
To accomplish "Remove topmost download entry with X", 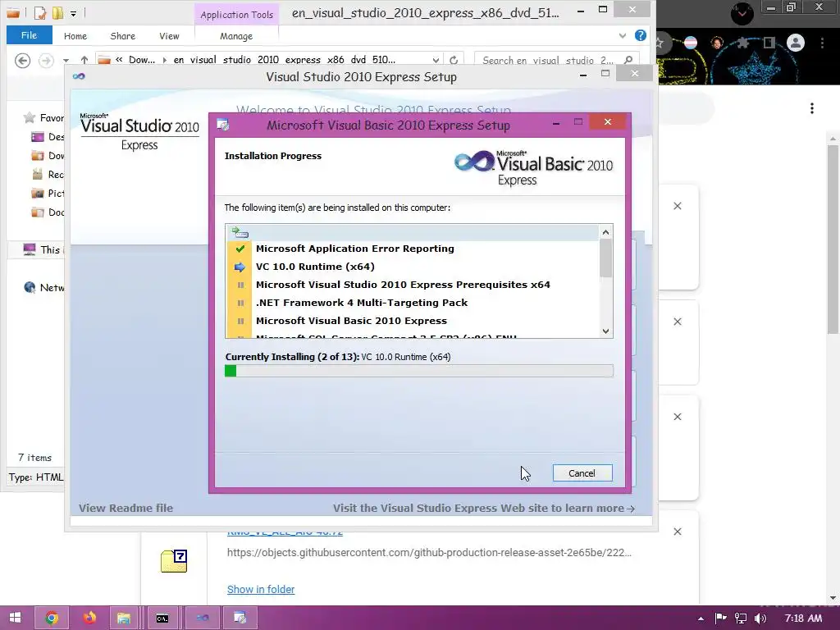I will (678, 206).
